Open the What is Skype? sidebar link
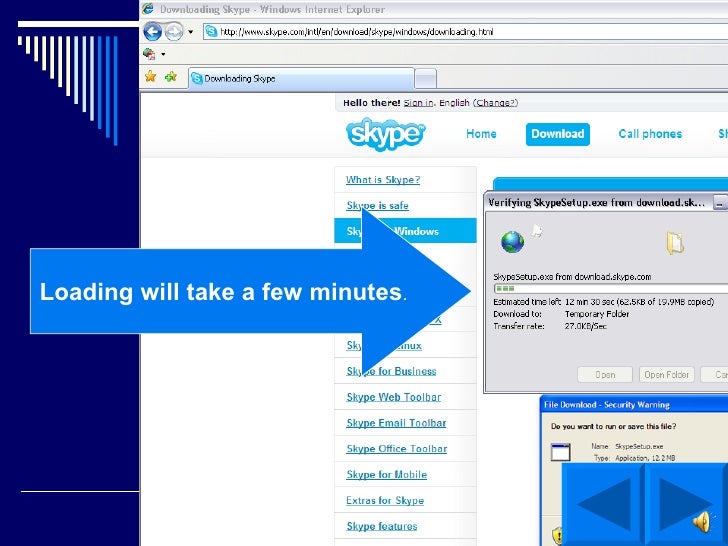This screenshot has height=546, width=728. [x=383, y=180]
